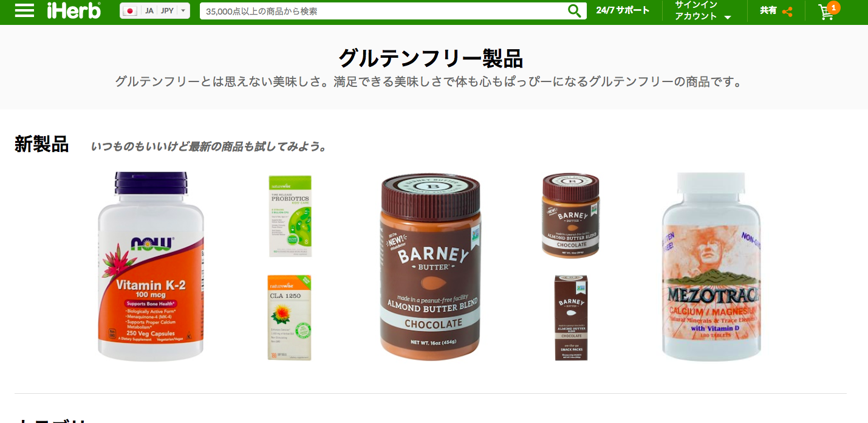
Task: Open the hamburger menu icon
Action: (24, 11)
